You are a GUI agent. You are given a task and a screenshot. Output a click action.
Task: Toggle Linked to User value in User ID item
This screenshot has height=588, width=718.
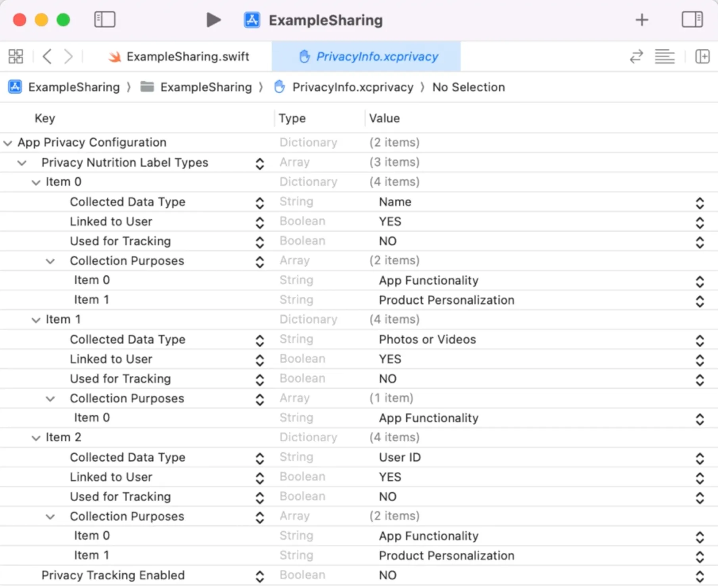tap(700, 478)
